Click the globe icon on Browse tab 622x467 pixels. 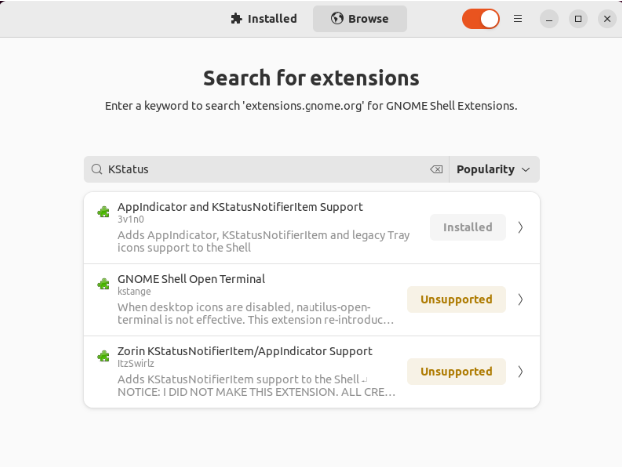tap(337, 19)
